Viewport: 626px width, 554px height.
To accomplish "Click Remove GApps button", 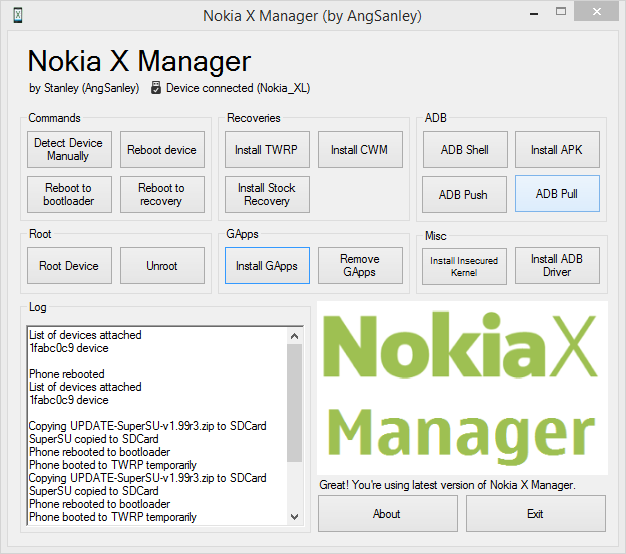I will [x=360, y=265].
